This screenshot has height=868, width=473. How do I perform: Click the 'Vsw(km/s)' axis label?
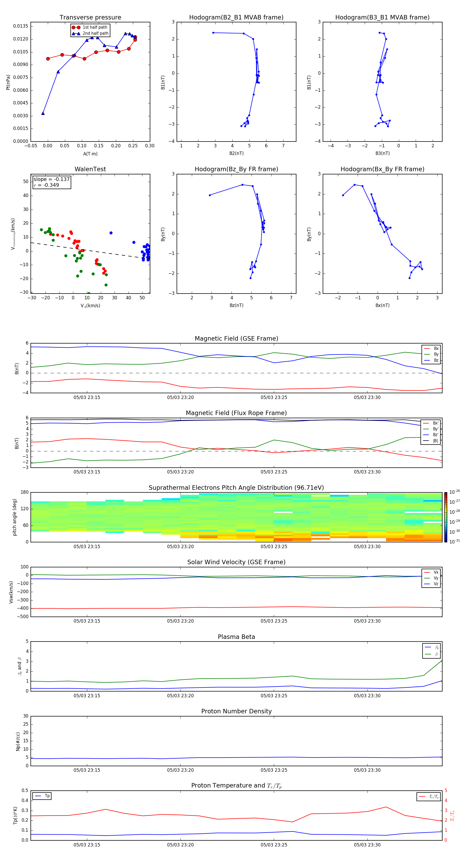[x=11, y=592]
